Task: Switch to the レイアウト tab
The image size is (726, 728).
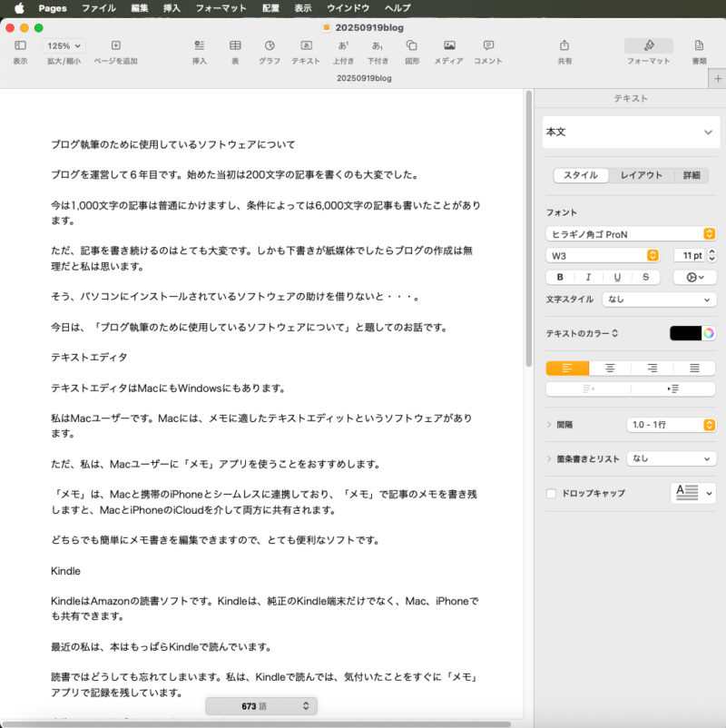Action: [x=641, y=175]
